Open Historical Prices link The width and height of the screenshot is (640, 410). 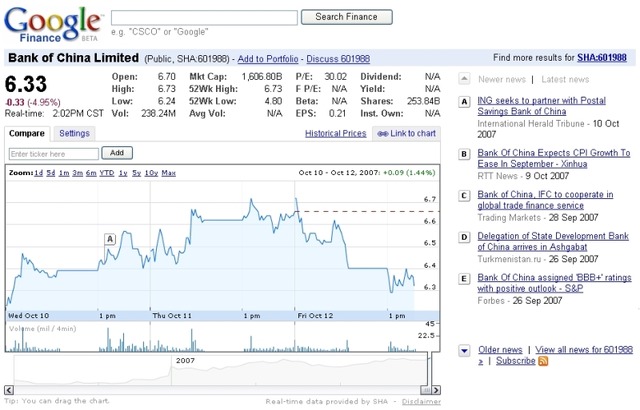coord(336,133)
